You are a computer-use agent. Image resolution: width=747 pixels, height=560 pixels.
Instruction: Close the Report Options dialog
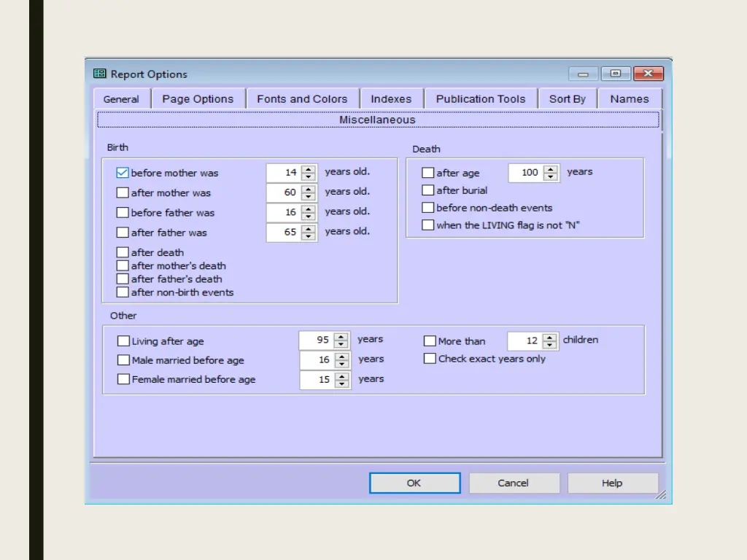click(x=649, y=74)
